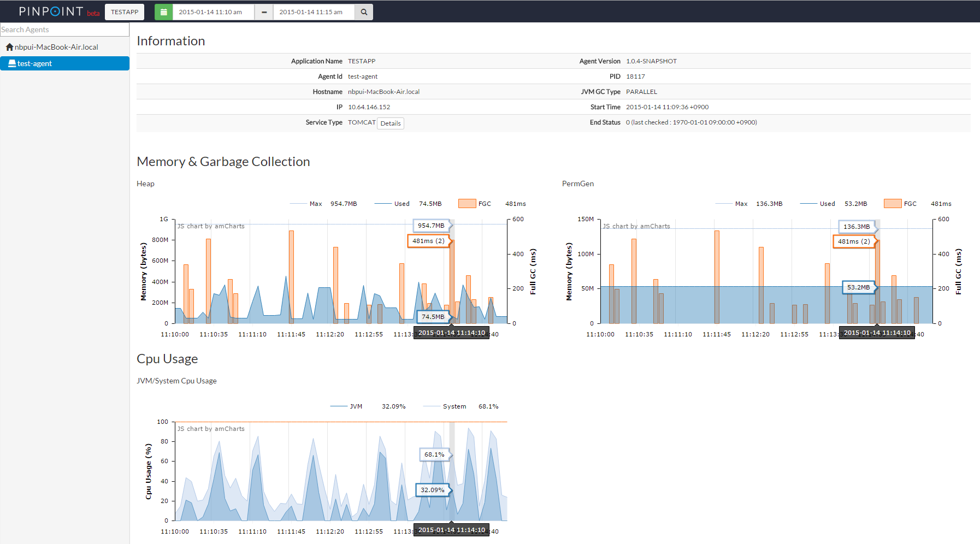Click the 53.2MB balloon on PermGen chart
Image resolution: width=980 pixels, height=544 pixels.
click(858, 287)
